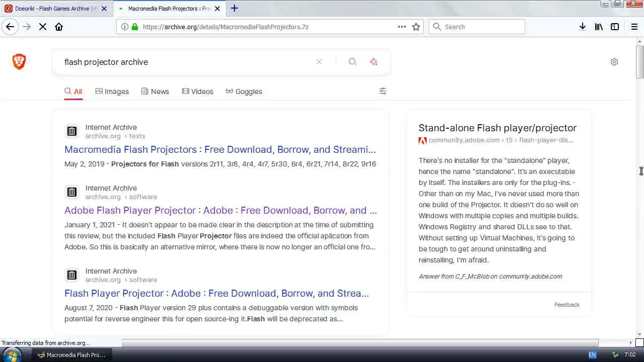Clear the search query with X icon
Viewport: 644px width, 362px height.
[319, 62]
